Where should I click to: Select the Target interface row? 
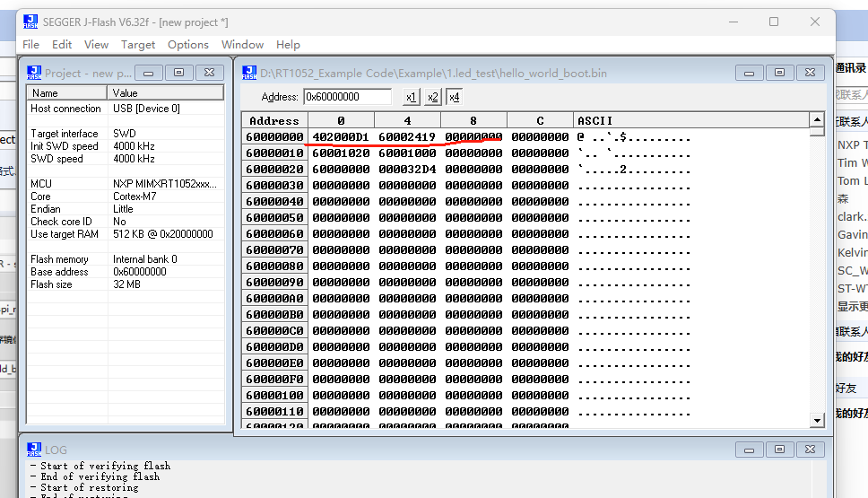(126, 134)
